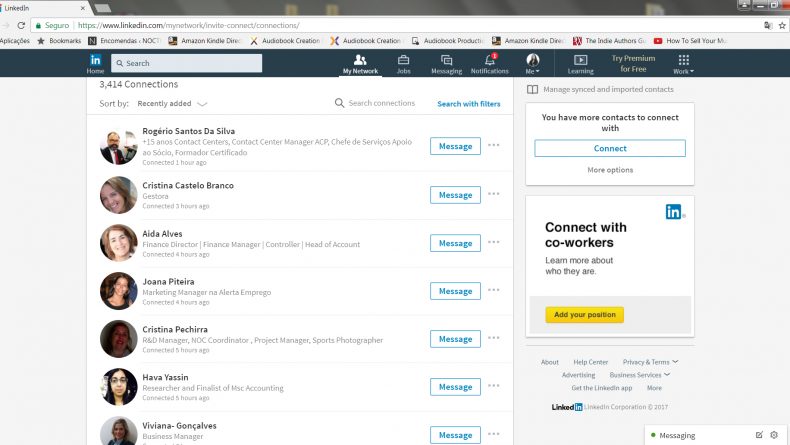Open the Advertising footer link
Viewport: 790px width, 445px height.
pyautogui.click(x=578, y=375)
